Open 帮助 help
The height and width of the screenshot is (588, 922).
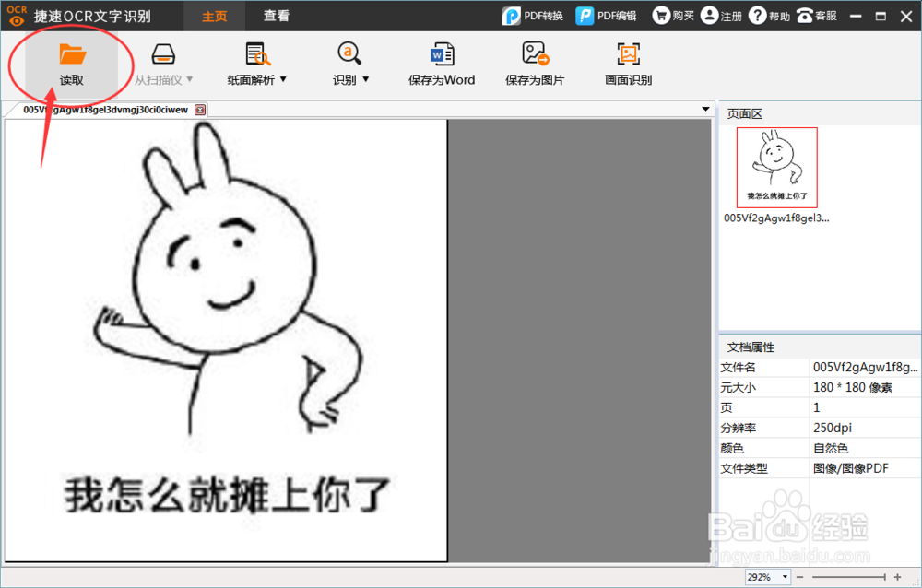(770, 16)
